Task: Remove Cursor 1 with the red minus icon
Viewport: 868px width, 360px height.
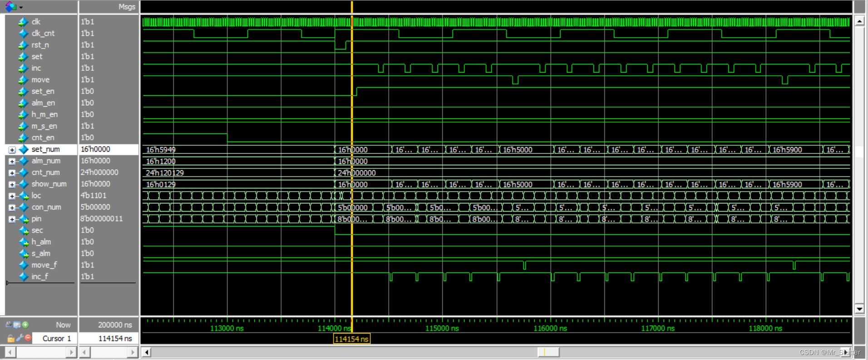Action: [28, 338]
